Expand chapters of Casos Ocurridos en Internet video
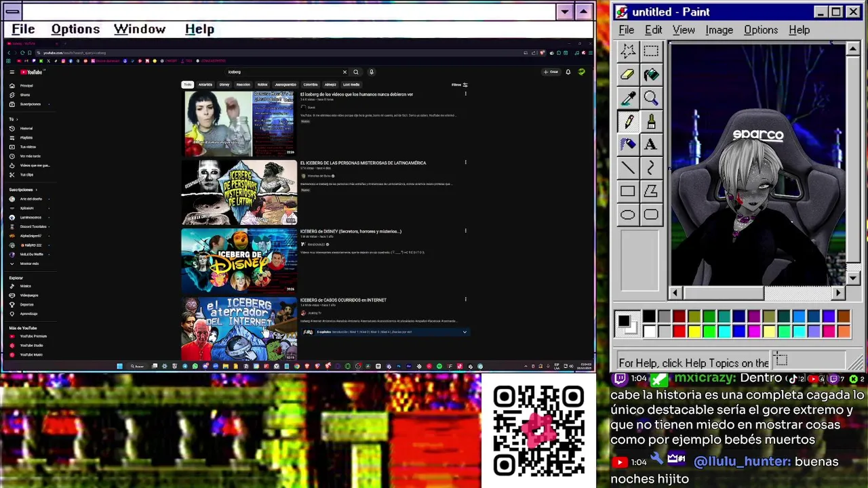Screen dimensions: 868x488 (465, 332)
